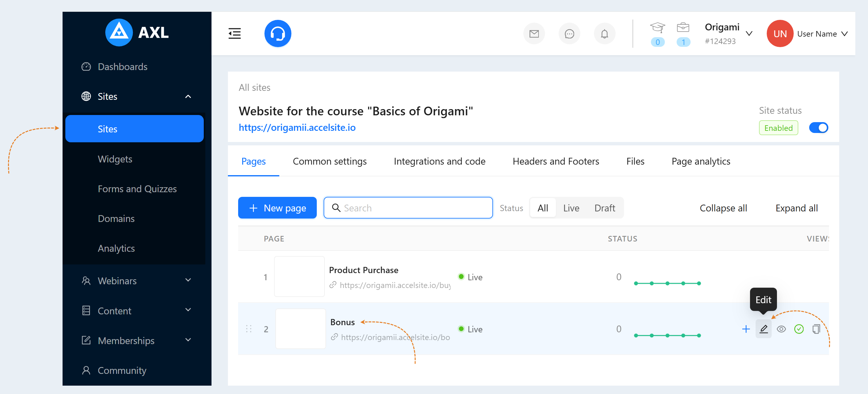Screen dimensions: 868x394
Task: Open the Community menu item
Action: [x=134, y=370]
